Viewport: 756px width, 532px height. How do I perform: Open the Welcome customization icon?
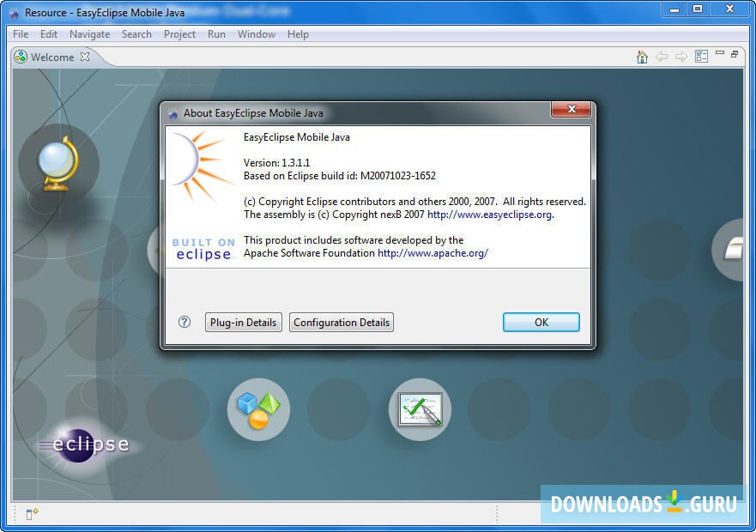[x=700, y=55]
